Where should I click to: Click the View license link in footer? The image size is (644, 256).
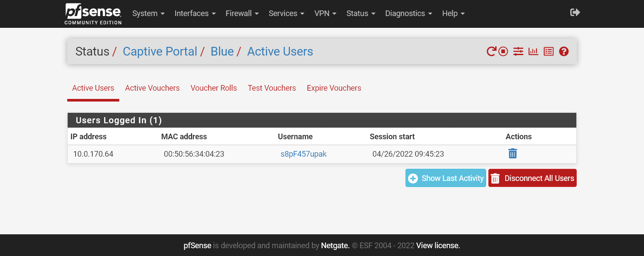[x=438, y=246]
